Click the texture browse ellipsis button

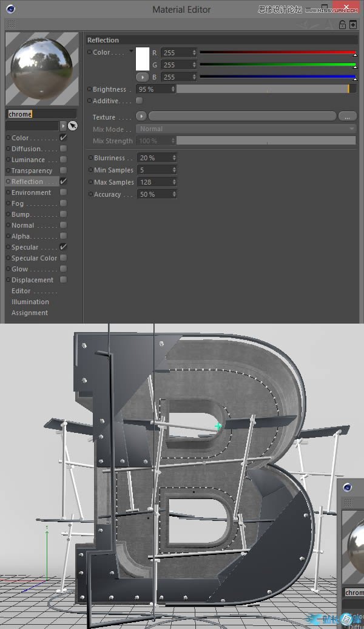click(347, 117)
